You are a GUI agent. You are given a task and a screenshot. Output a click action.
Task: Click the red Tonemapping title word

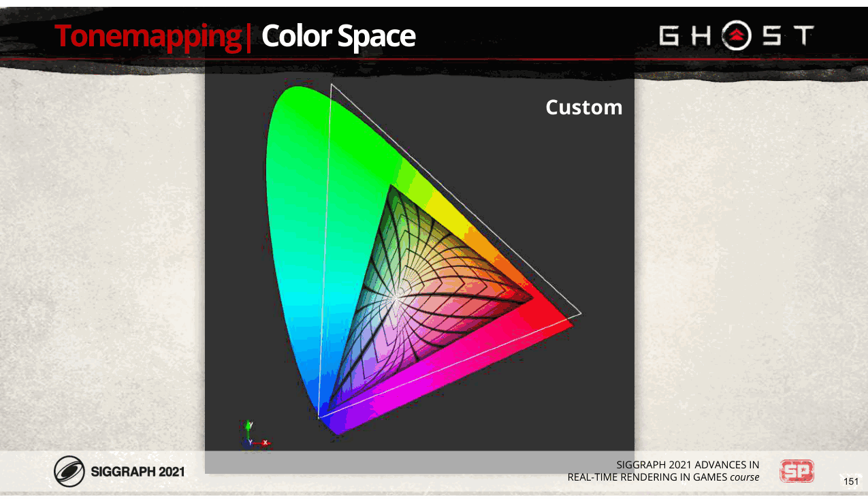click(147, 36)
